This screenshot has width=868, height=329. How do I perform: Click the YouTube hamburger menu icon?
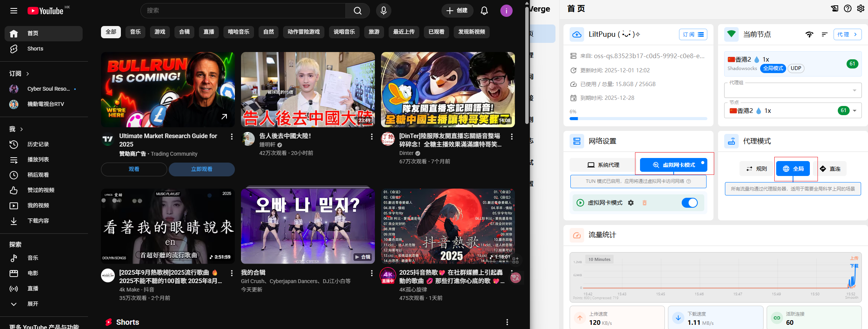[14, 11]
